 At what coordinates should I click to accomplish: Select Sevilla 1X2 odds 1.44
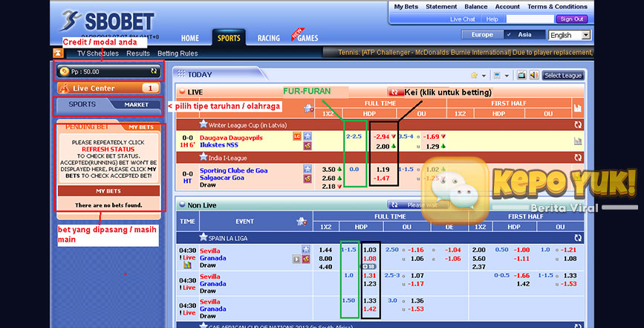point(325,250)
